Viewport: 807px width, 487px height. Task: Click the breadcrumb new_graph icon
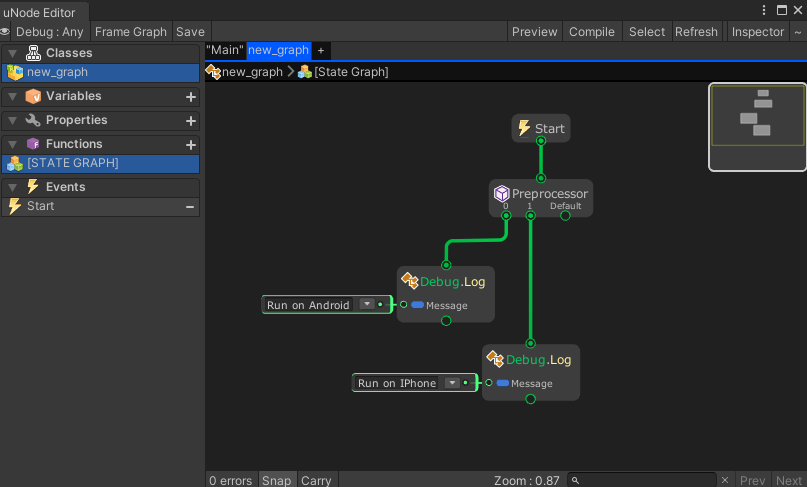213,72
